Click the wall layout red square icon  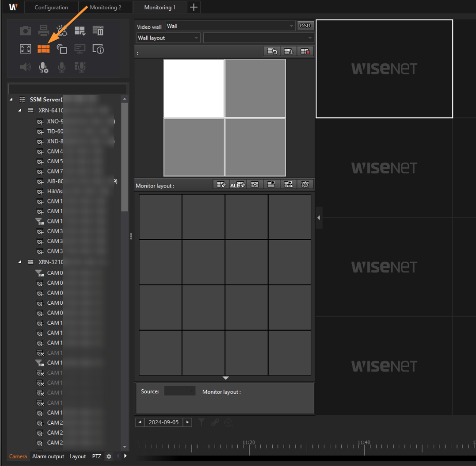point(305,51)
